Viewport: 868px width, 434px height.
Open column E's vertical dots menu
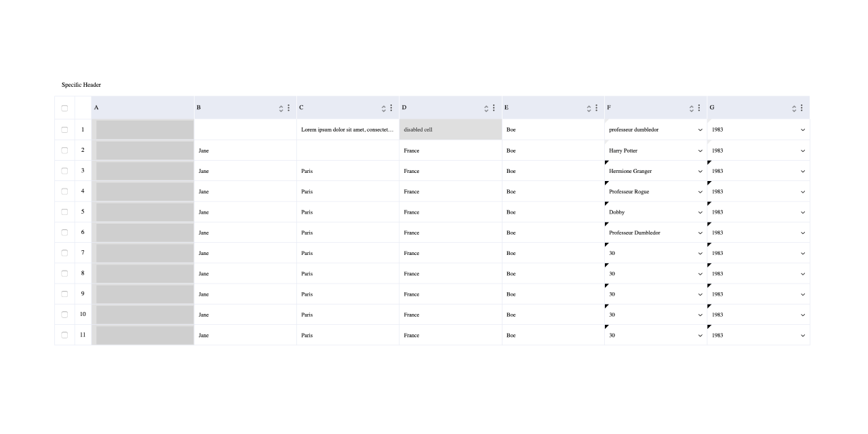(596, 108)
